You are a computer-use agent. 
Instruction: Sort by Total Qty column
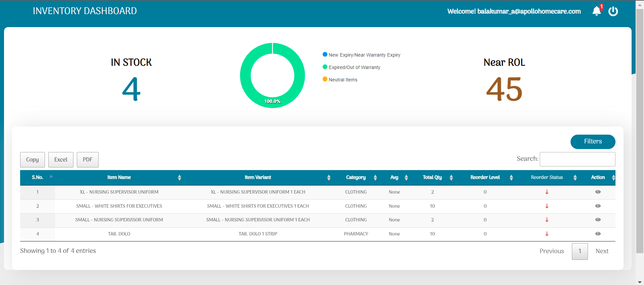(432, 177)
